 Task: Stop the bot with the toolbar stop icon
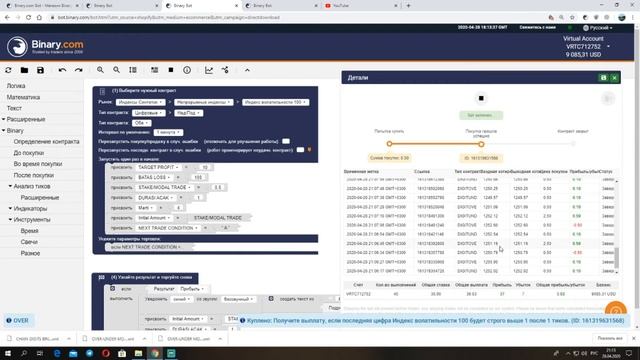[x=171, y=70]
